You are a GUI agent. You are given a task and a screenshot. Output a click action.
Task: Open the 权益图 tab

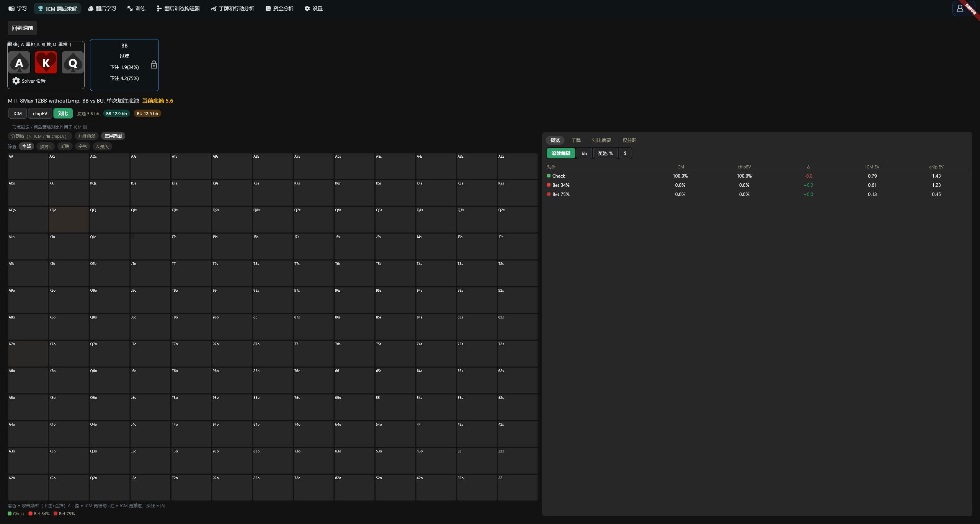coord(629,140)
